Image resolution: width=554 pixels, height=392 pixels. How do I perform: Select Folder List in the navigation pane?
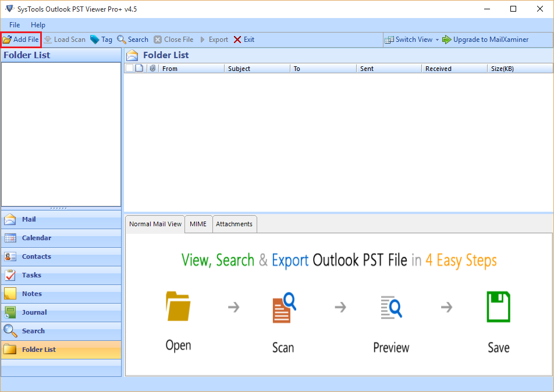61,350
